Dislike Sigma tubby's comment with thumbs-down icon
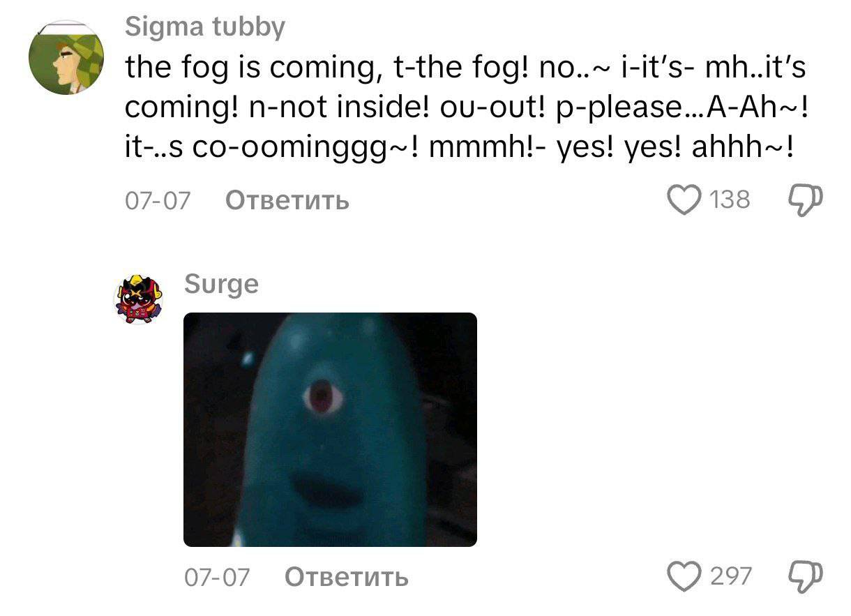This screenshot has height=616, width=851. point(806,201)
